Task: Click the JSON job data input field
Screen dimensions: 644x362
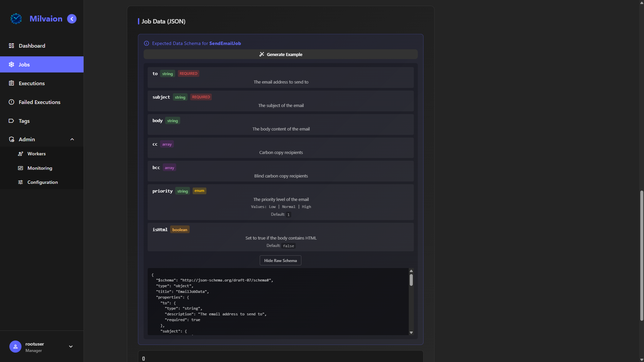Action: [281, 358]
